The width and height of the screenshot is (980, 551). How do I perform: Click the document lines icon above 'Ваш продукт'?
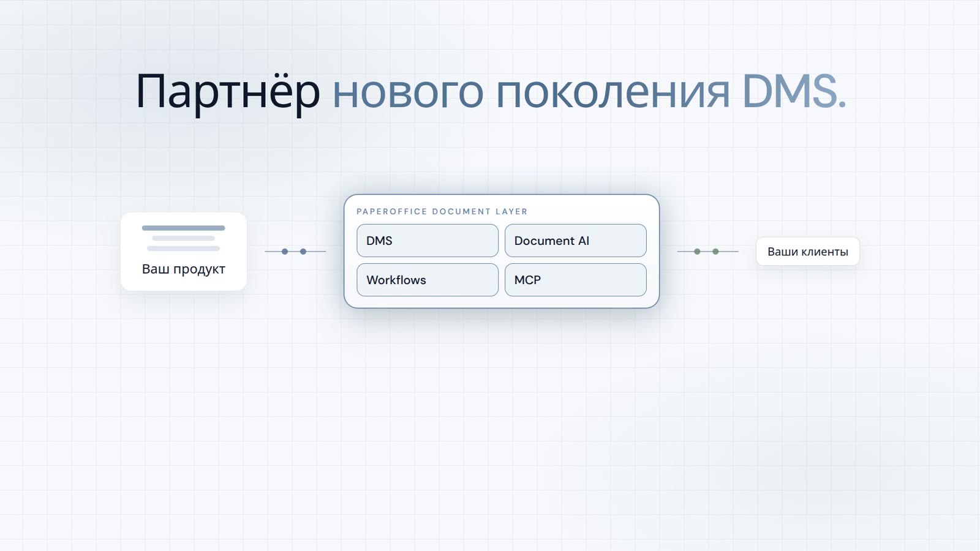click(184, 238)
